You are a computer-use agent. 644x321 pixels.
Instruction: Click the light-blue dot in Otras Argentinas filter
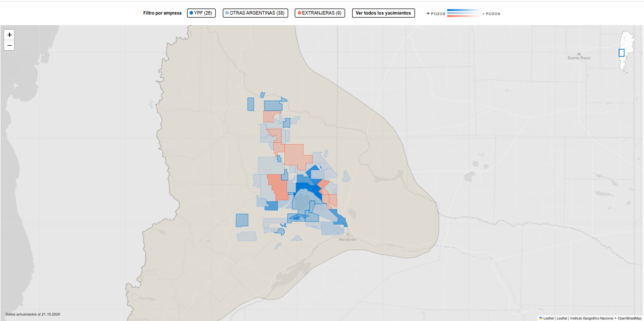[x=227, y=13]
